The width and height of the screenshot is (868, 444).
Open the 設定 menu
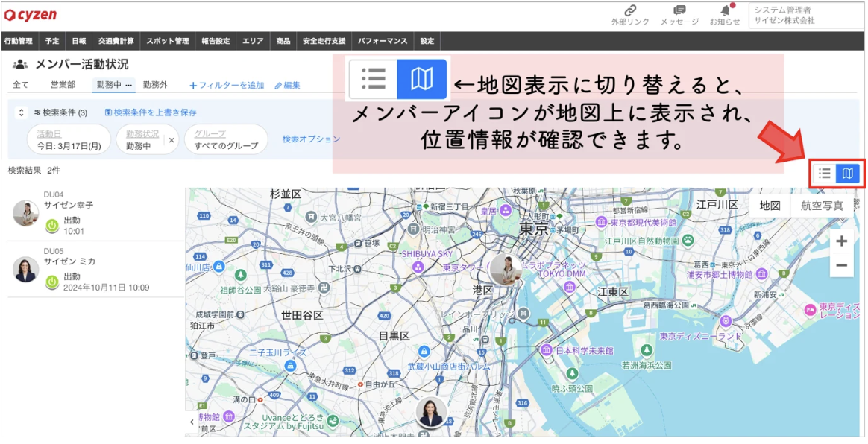tap(427, 41)
